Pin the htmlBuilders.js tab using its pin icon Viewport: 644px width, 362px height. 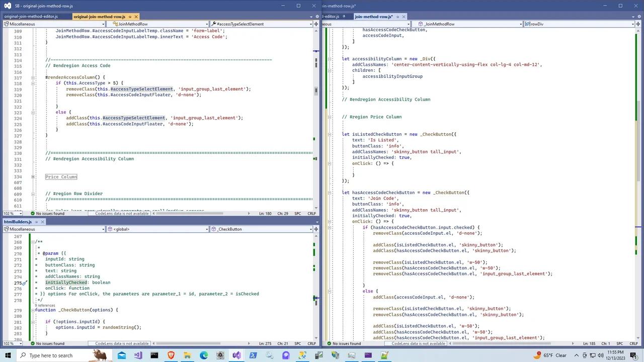(x=36, y=222)
